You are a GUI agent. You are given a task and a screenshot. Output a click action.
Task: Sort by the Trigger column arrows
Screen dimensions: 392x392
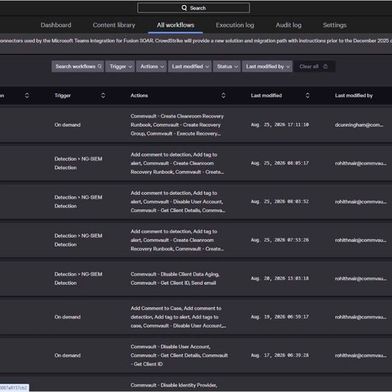[x=103, y=96]
